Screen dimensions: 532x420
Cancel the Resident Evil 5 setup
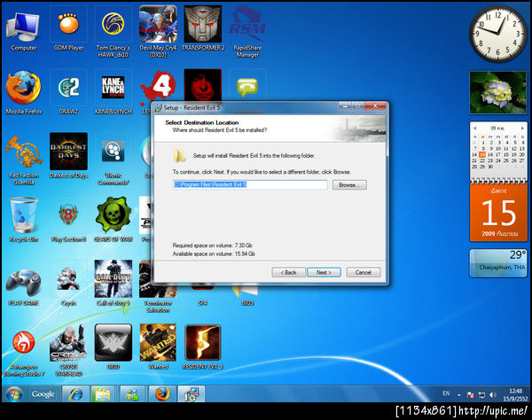pyautogui.click(x=364, y=272)
